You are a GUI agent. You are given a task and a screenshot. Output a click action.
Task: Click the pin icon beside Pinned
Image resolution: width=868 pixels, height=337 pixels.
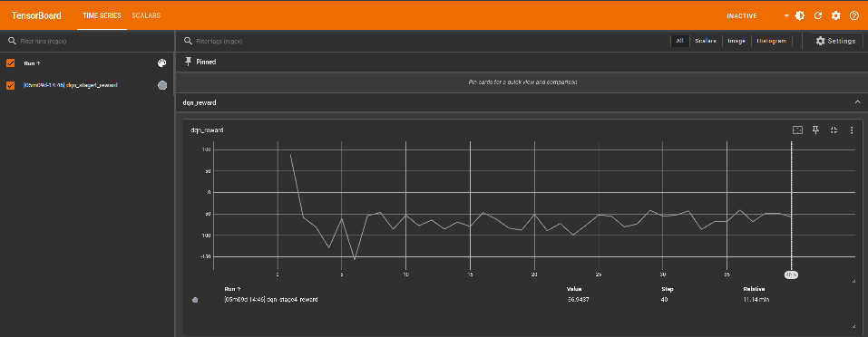pyautogui.click(x=189, y=62)
